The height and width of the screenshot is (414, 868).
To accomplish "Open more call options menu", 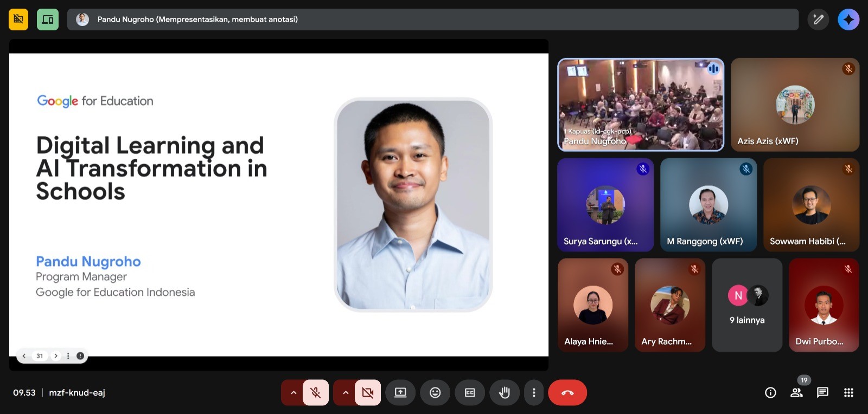I will point(534,393).
